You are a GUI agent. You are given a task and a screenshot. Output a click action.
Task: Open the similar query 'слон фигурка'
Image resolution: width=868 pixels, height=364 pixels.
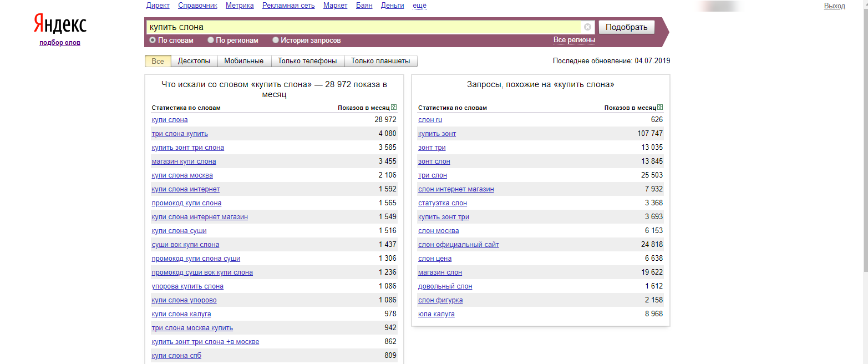coord(440,300)
